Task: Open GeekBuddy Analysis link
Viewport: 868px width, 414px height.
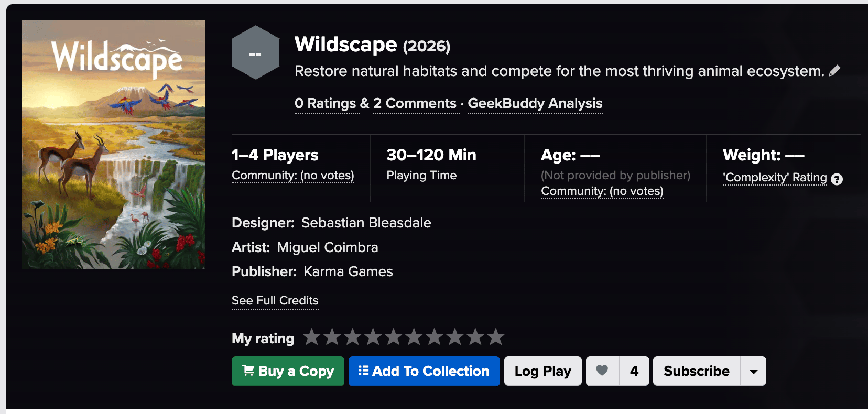Action: point(535,104)
